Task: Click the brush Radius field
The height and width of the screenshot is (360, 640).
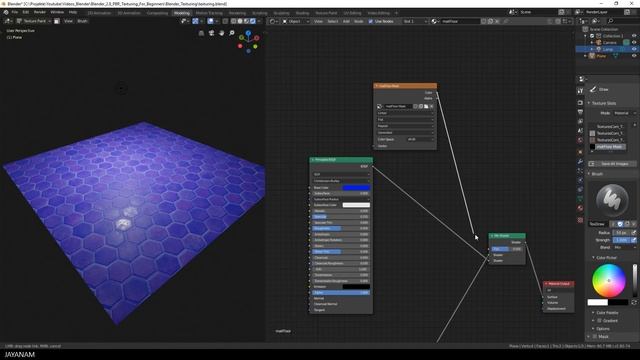Action: tap(621, 233)
